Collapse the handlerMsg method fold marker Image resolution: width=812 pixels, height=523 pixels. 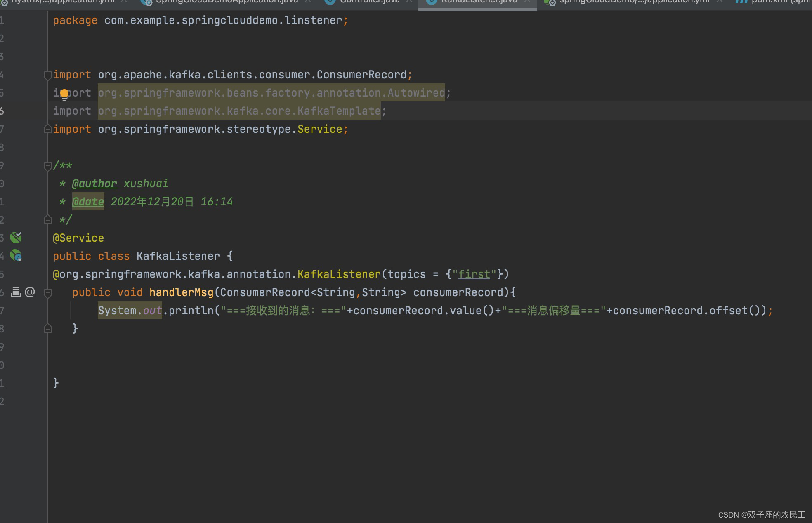pos(47,293)
